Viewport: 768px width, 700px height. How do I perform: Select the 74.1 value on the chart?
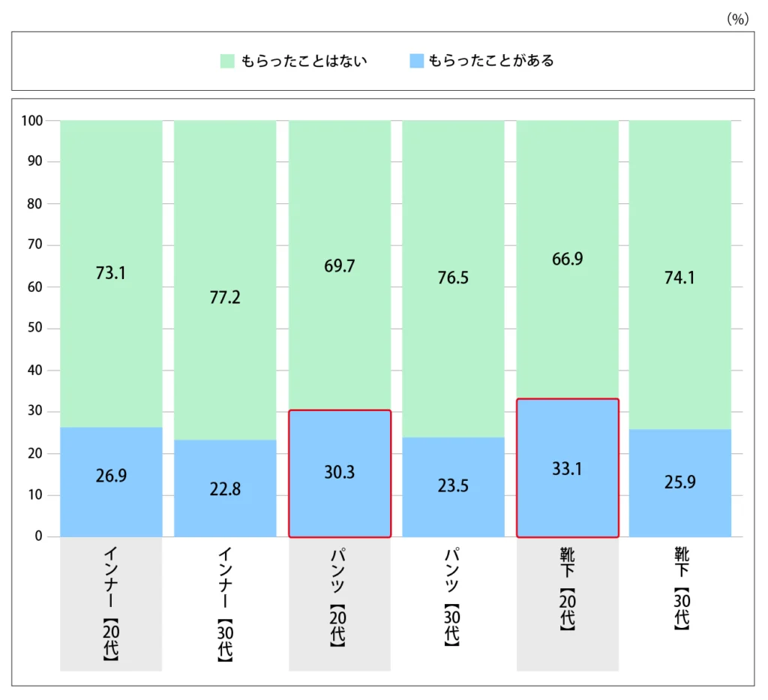point(679,278)
